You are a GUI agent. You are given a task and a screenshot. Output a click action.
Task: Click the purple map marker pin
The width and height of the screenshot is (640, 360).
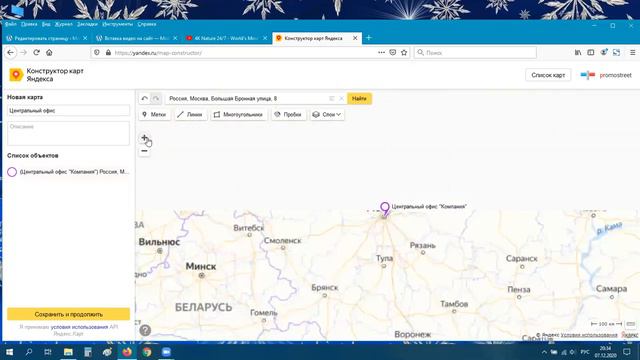pos(384,209)
